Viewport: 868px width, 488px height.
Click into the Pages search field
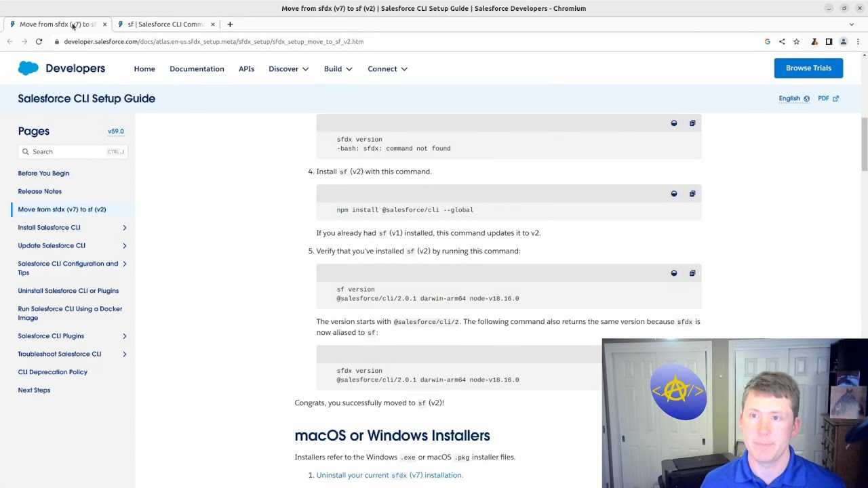point(73,152)
